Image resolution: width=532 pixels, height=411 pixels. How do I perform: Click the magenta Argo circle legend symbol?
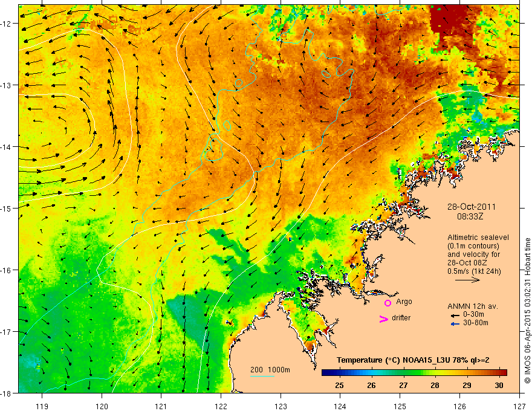[x=388, y=303]
